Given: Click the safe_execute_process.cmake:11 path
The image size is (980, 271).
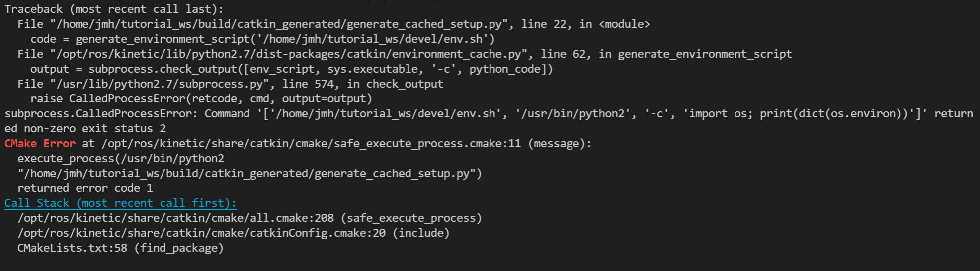Looking at the screenshot, I should click(x=312, y=143).
